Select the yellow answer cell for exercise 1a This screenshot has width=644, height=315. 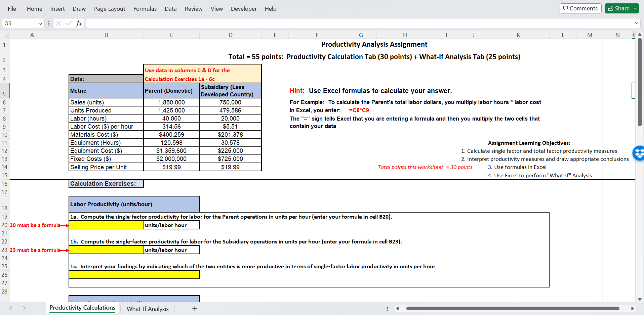pos(106,225)
